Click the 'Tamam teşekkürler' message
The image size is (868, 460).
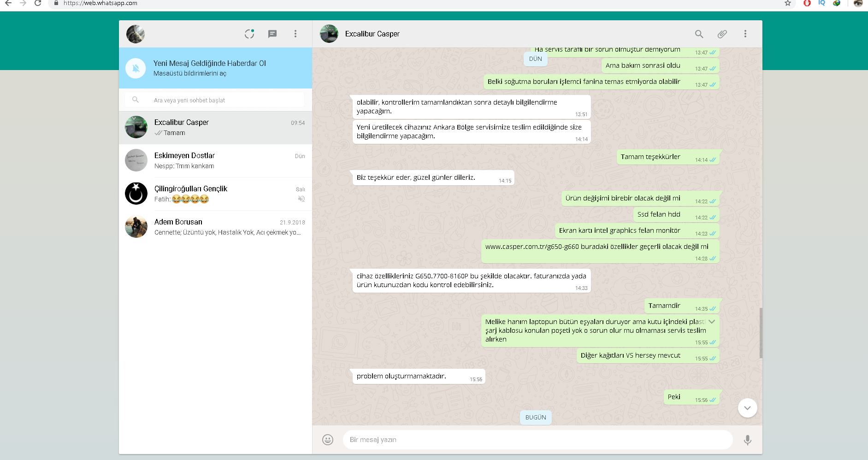668,157
